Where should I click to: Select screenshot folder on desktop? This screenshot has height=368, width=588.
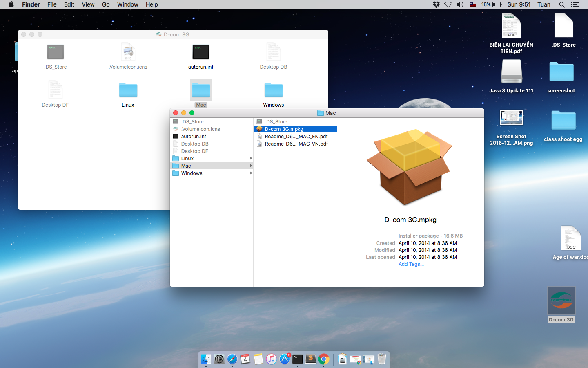(x=561, y=72)
